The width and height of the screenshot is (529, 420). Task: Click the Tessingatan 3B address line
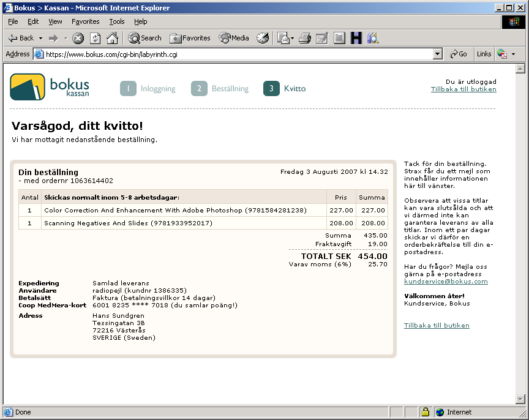119,323
